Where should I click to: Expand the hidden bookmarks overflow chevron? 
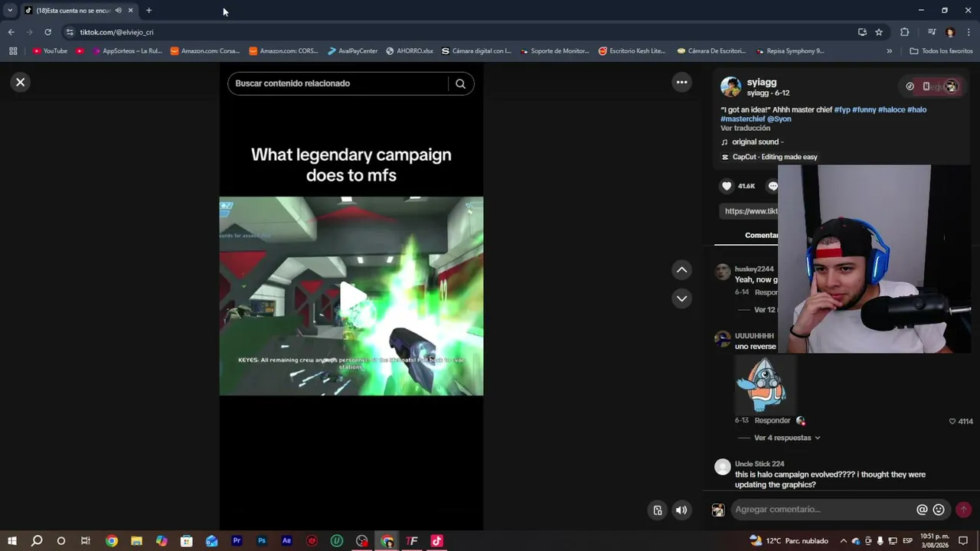click(889, 51)
